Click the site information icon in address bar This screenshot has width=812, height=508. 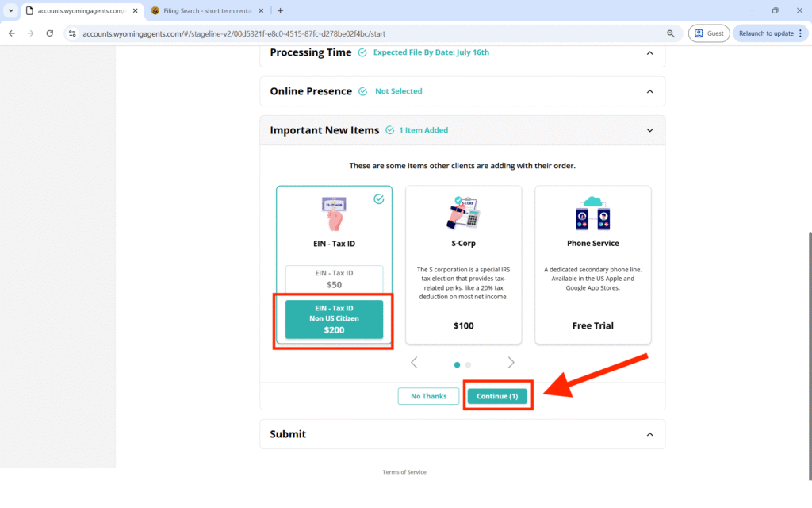[x=72, y=33]
